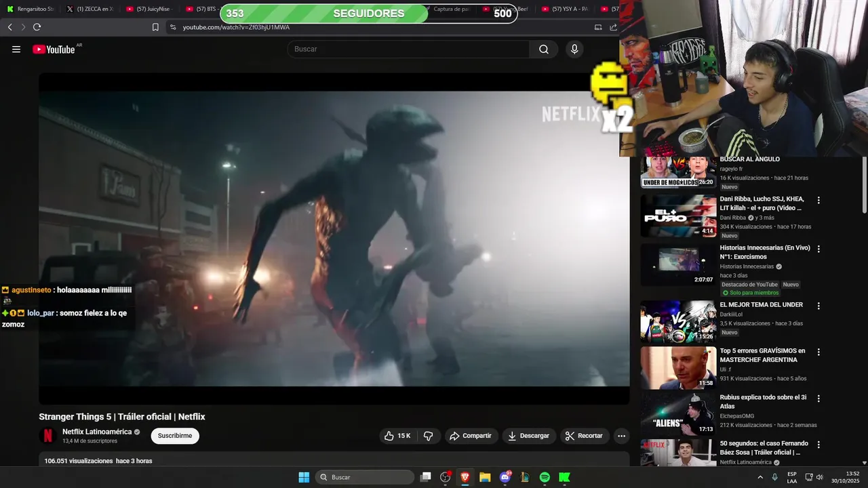Open the 'UNDER DE MOGOLICOS' 26:20 thumbnail
This screenshot has width=868, height=488.
(678, 172)
